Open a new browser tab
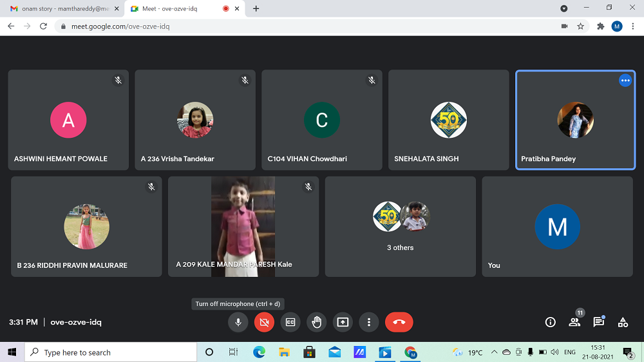Image resolution: width=644 pixels, height=362 pixels. (256, 8)
